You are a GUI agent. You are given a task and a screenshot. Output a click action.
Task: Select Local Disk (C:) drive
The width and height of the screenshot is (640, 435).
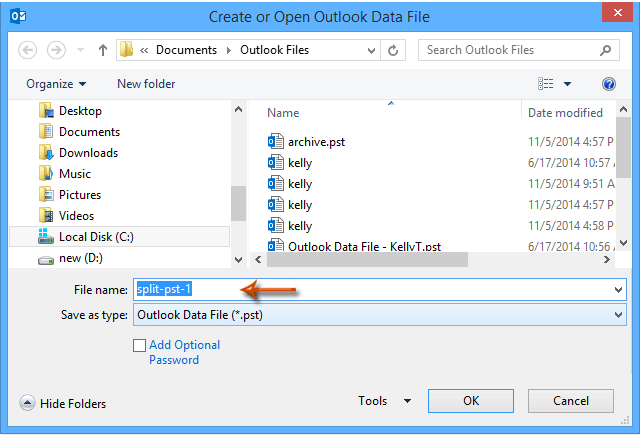tap(119, 237)
